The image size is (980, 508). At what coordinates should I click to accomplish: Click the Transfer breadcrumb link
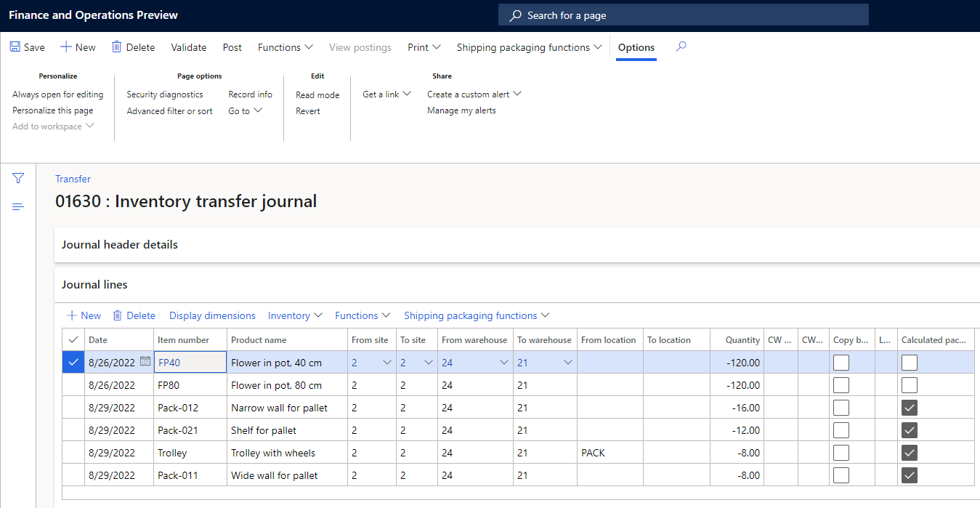click(73, 179)
